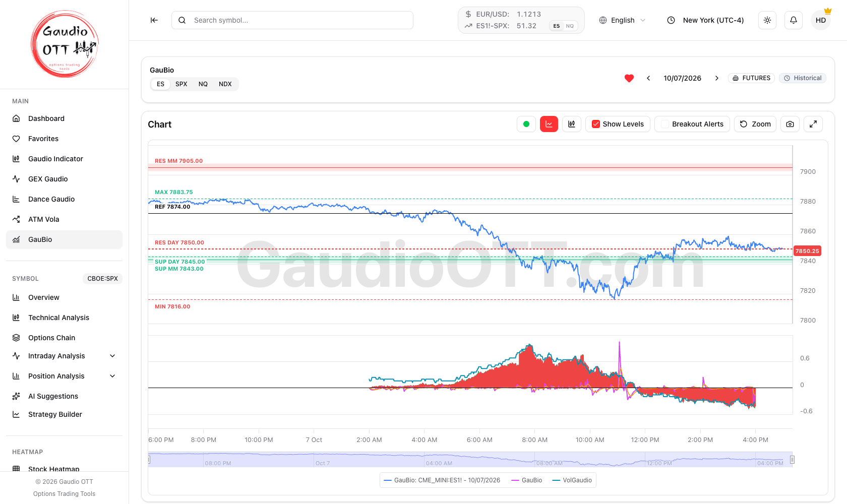Open the Dashboard page

tap(64, 118)
